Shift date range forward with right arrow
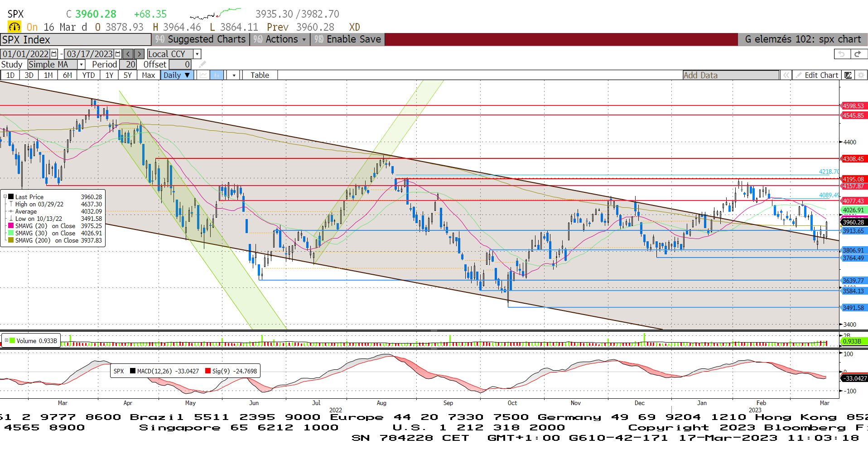 coord(139,54)
